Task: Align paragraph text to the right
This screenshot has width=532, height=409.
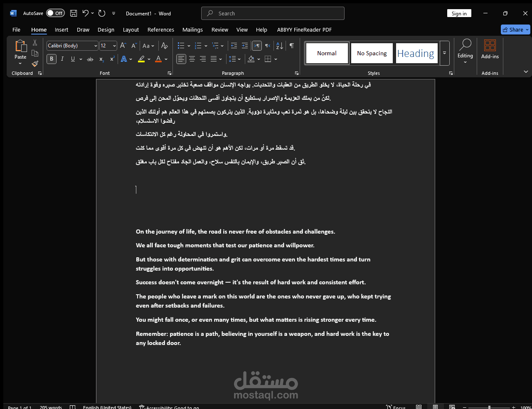Action: point(203,59)
